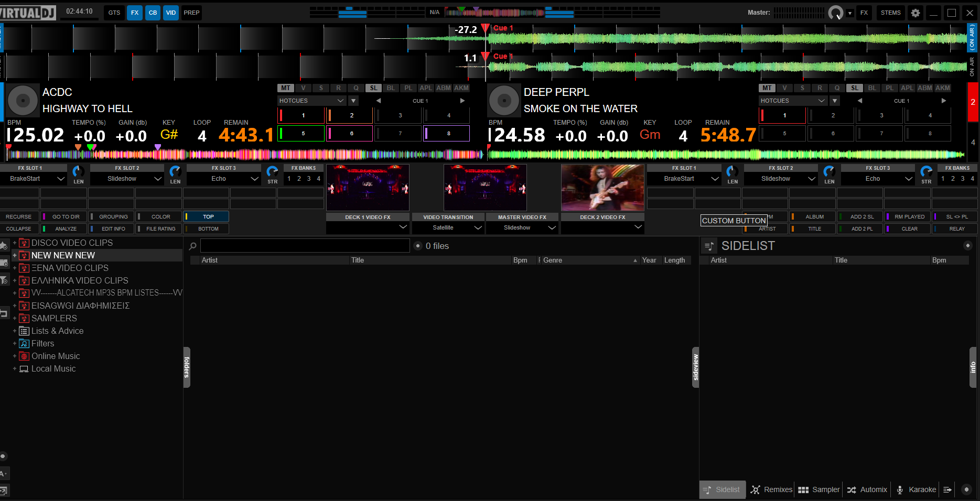Toggle deck 1 MT master tempo
This screenshot has height=501, width=980.
pyautogui.click(x=285, y=88)
